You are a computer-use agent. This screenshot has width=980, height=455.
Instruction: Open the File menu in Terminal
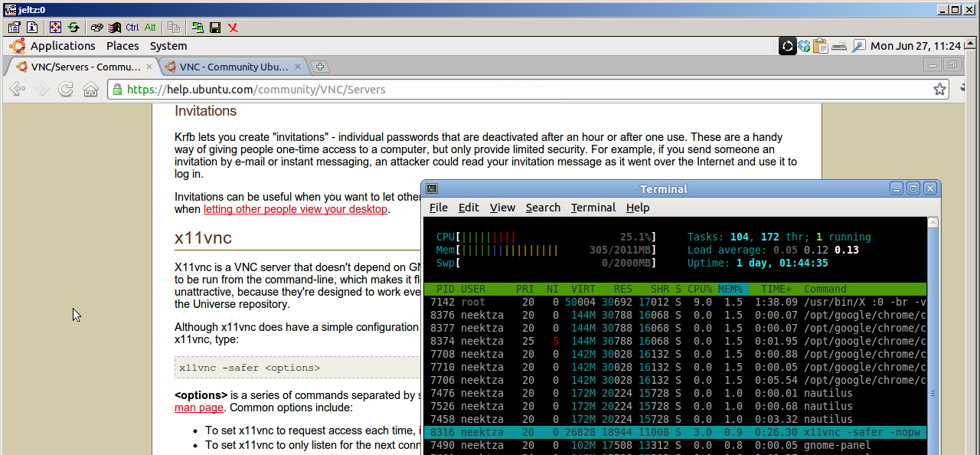pos(439,208)
